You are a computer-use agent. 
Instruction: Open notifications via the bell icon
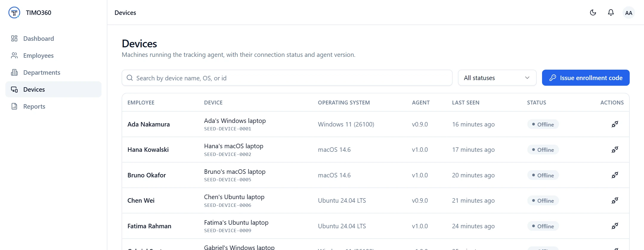(x=611, y=12)
